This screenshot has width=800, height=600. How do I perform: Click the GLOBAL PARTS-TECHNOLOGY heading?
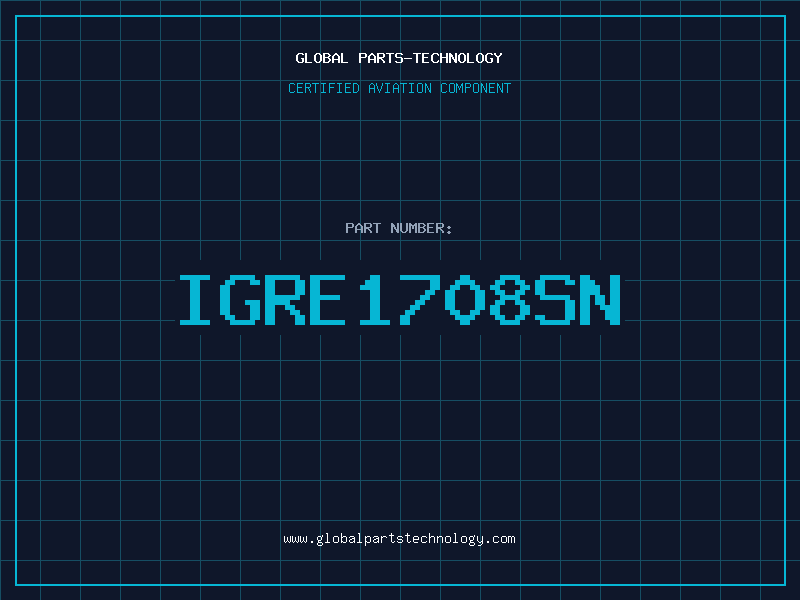(x=399, y=58)
